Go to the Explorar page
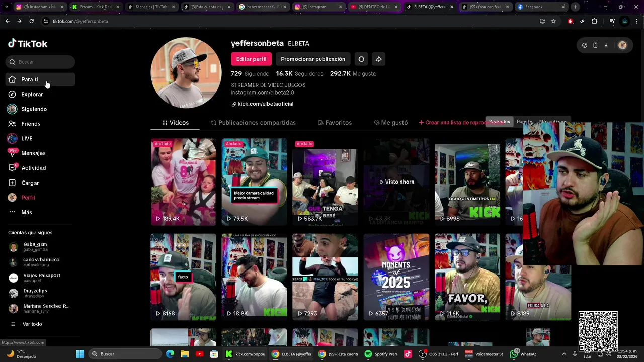 click(40, 94)
